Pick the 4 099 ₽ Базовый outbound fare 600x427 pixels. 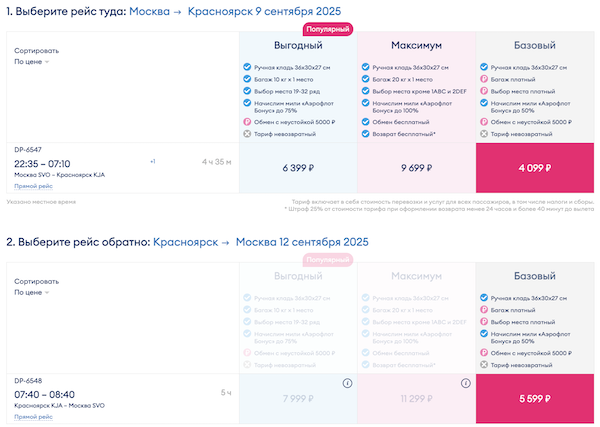click(534, 167)
